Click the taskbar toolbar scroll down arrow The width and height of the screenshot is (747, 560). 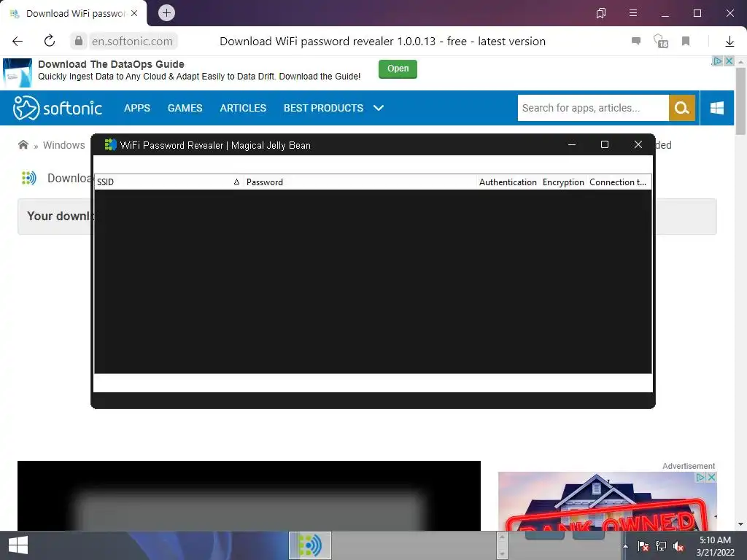(x=502, y=553)
